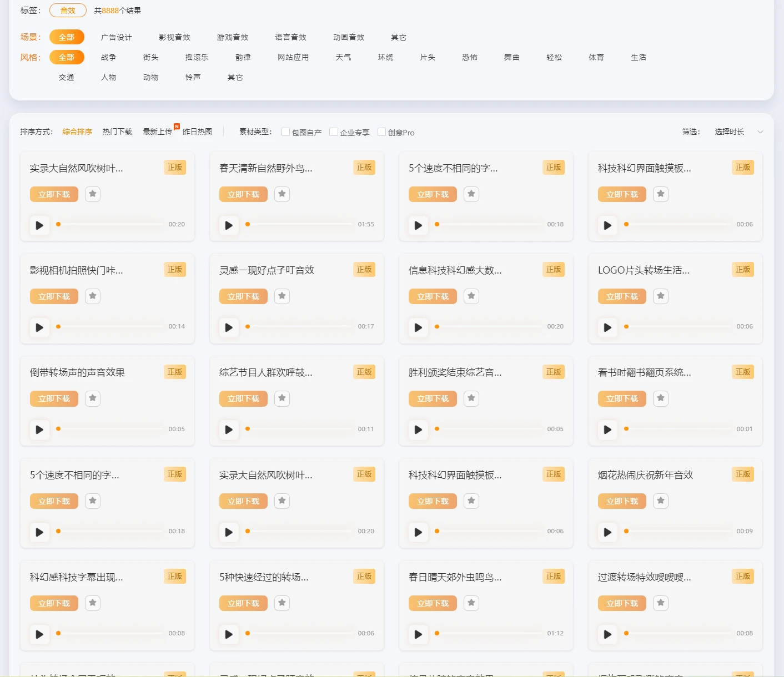Screen dimensions: 784x677
Task: Play the 胜利颁奖结束综艺音 sound
Action: coord(418,430)
